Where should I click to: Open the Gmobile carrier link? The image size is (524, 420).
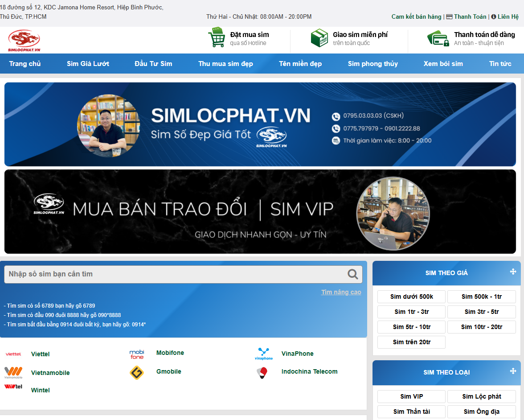(x=169, y=371)
